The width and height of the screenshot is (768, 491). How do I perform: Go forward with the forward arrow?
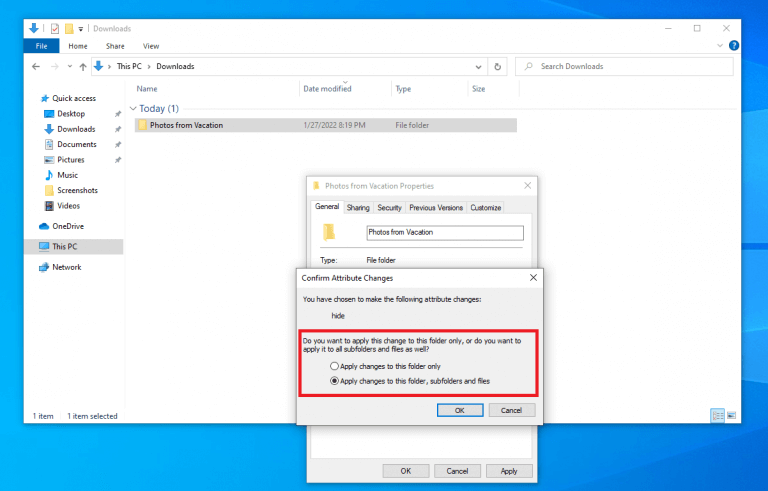point(54,67)
